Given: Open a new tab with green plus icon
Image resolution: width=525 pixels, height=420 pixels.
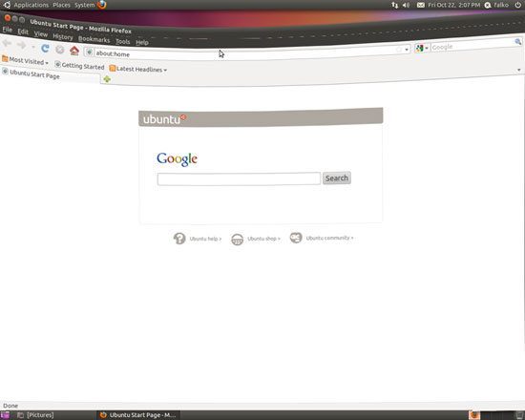Looking at the screenshot, I should (107, 79).
